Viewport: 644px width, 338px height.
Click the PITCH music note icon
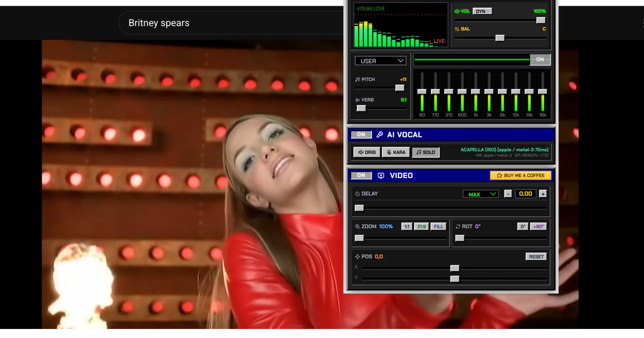(x=357, y=80)
